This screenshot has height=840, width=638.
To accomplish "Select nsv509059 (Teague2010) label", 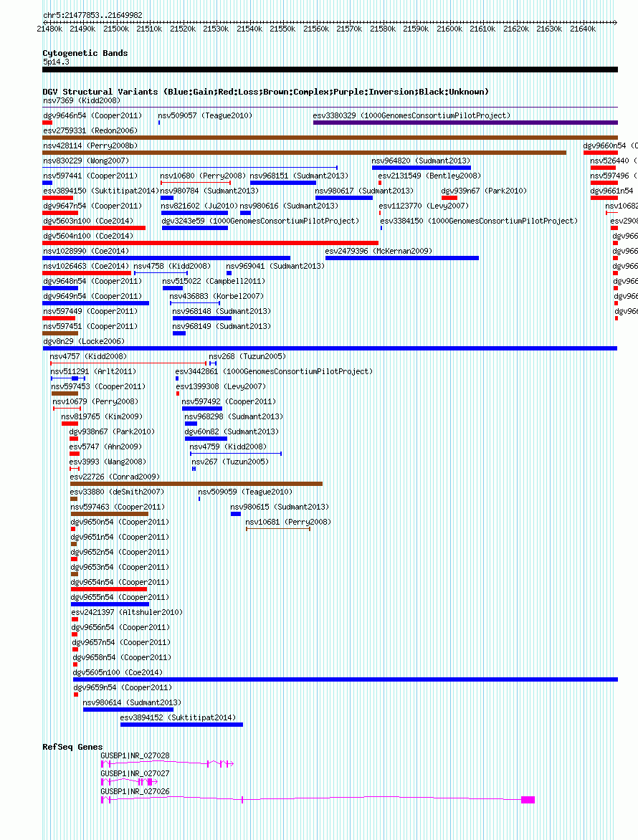I will coord(245,492).
